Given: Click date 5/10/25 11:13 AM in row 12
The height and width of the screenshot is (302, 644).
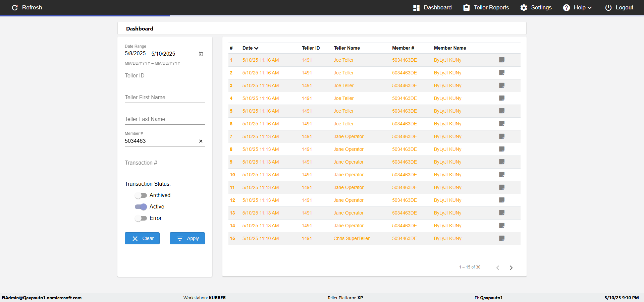Looking at the screenshot, I should [x=261, y=200].
